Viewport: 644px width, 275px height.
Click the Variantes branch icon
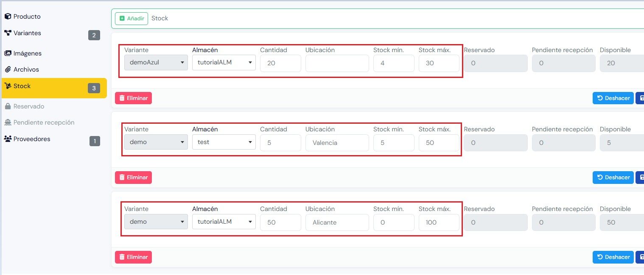8,33
